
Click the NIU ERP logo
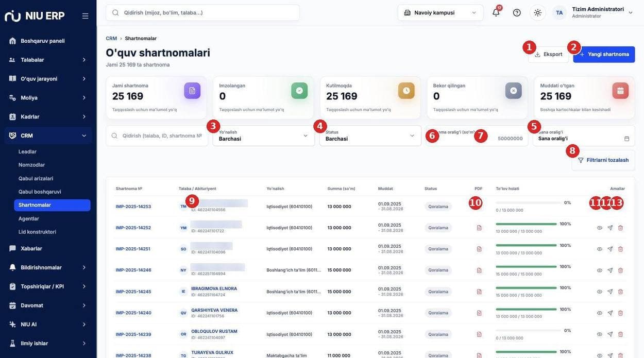click(x=35, y=15)
